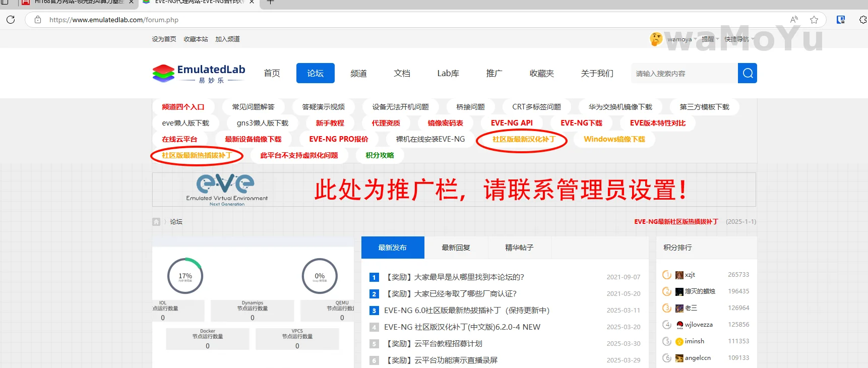Screen dimensions: 868x368
Task: Click the wamoya thinking-face avatar
Action: tap(656, 39)
